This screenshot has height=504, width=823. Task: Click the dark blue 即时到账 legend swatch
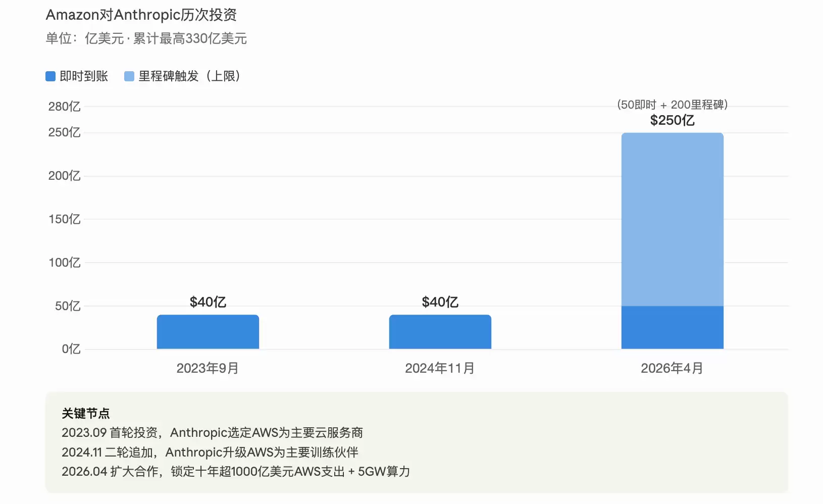tap(50, 76)
